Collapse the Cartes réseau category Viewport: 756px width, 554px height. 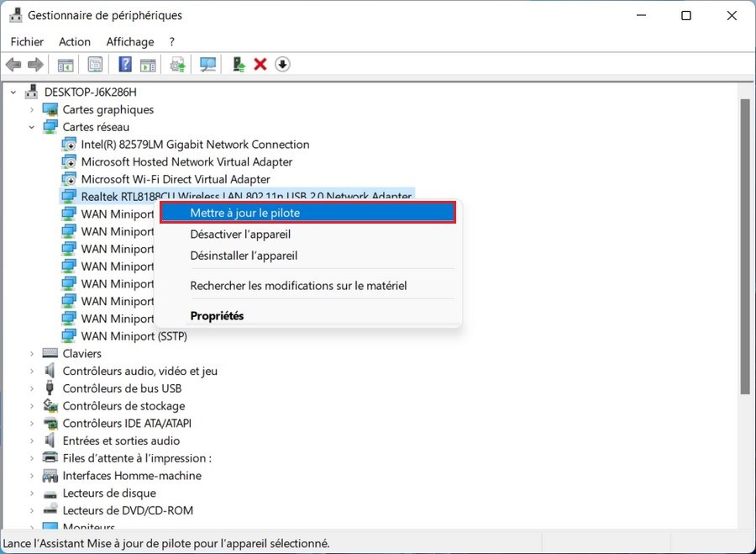[x=32, y=127]
